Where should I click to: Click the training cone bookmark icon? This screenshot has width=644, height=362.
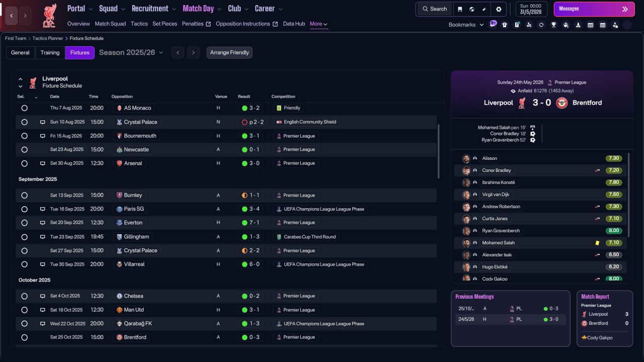tap(578, 25)
